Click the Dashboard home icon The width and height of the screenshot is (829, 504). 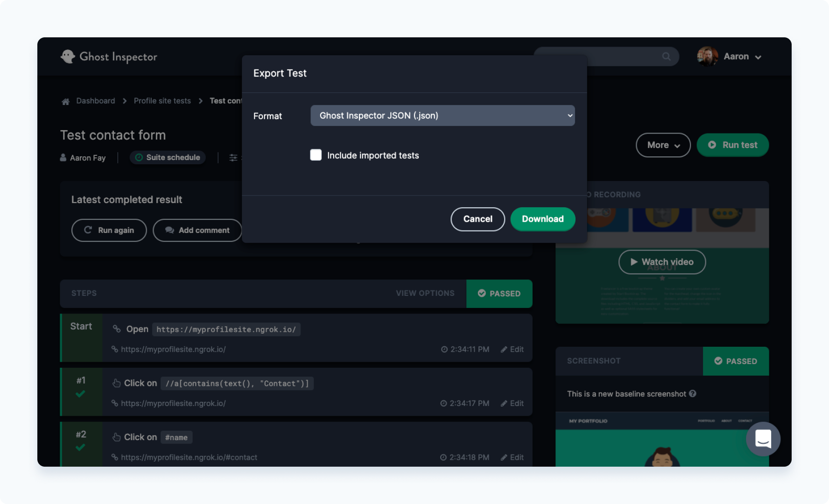pyautogui.click(x=66, y=101)
